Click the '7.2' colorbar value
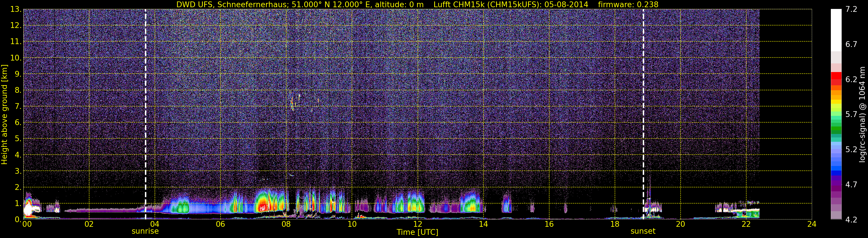Image resolution: width=868 pixels, height=238 pixels. 851,10
